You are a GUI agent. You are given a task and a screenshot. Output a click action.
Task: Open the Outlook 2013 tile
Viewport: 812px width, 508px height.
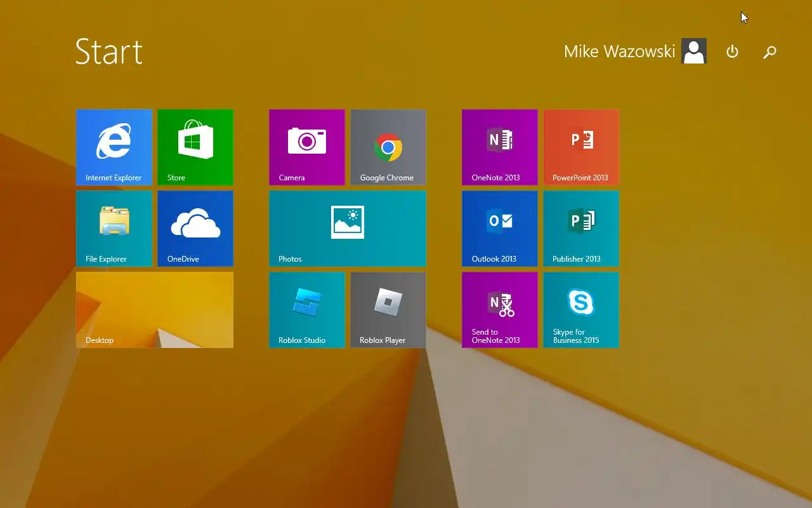point(500,229)
